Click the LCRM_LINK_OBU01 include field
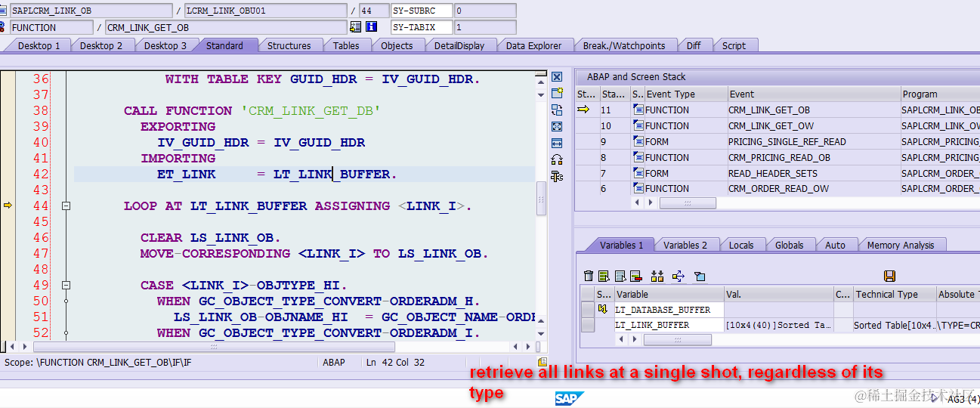Viewport: 980px width, 408px height. point(267,11)
